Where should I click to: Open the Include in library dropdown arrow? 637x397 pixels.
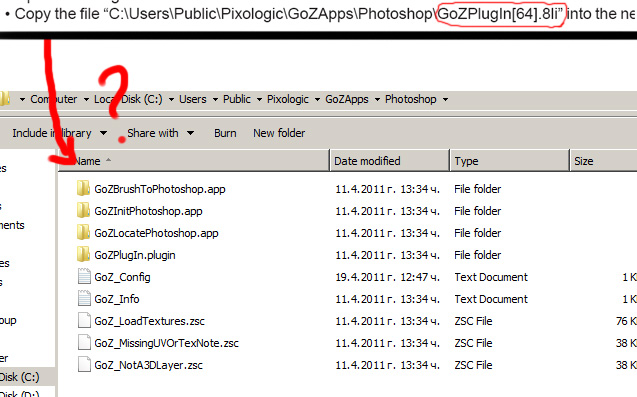pos(104,133)
